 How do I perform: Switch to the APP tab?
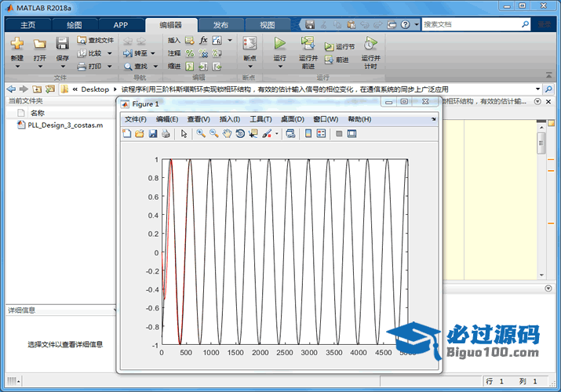click(x=121, y=25)
